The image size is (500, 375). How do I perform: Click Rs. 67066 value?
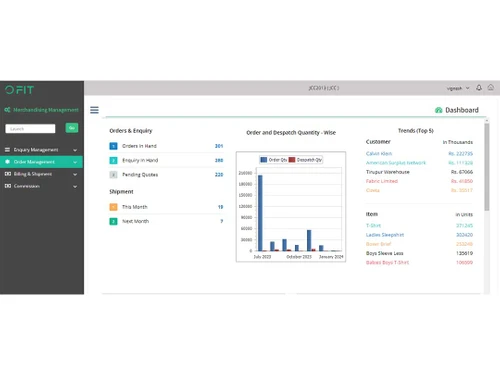462,172
